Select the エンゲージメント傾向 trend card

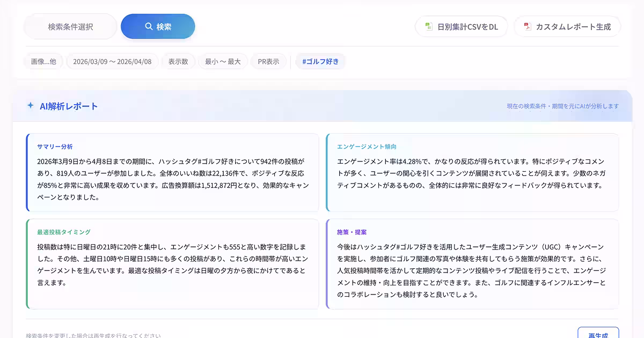tap(471, 171)
